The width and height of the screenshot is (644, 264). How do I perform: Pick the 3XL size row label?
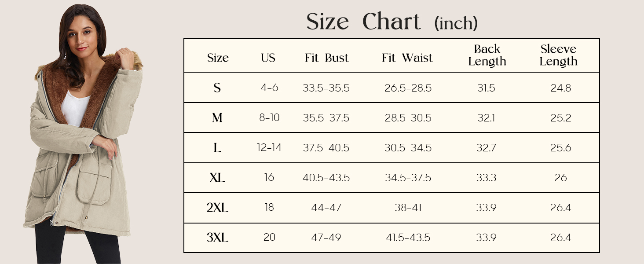click(217, 238)
